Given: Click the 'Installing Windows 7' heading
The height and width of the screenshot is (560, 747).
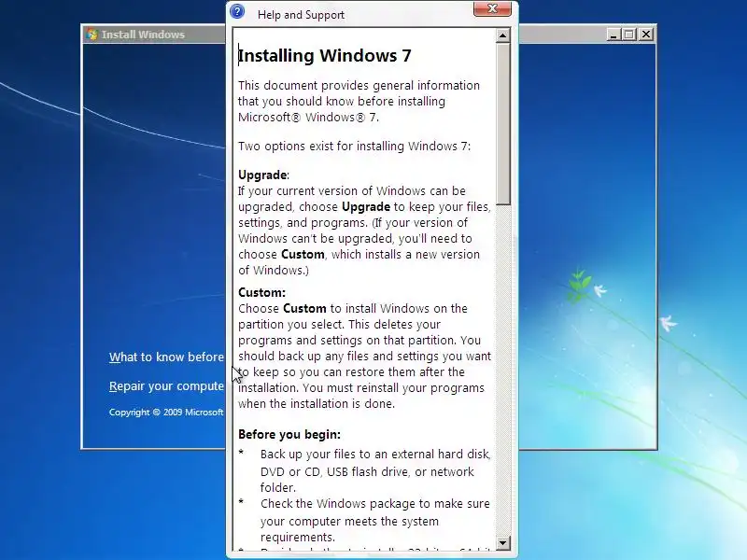Looking at the screenshot, I should click(x=324, y=55).
